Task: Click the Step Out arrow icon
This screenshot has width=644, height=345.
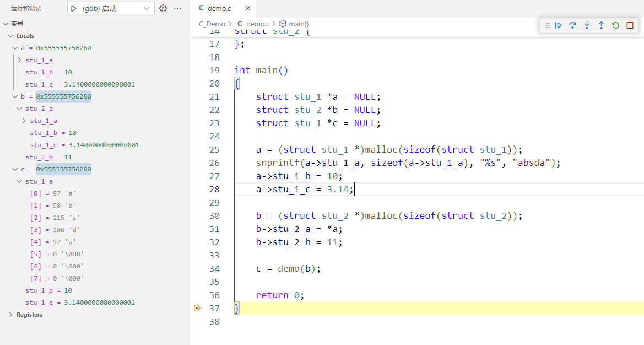Action: [602, 25]
